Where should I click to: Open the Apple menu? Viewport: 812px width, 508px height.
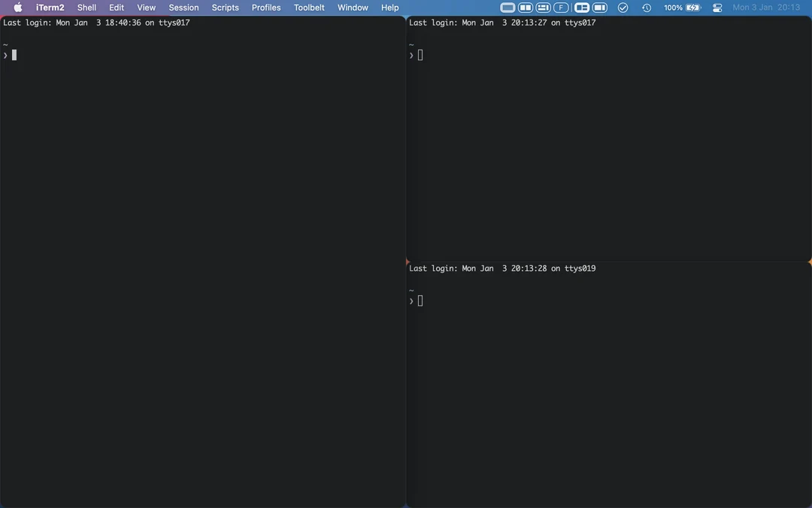pyautogui.click(x=17, y=7)
